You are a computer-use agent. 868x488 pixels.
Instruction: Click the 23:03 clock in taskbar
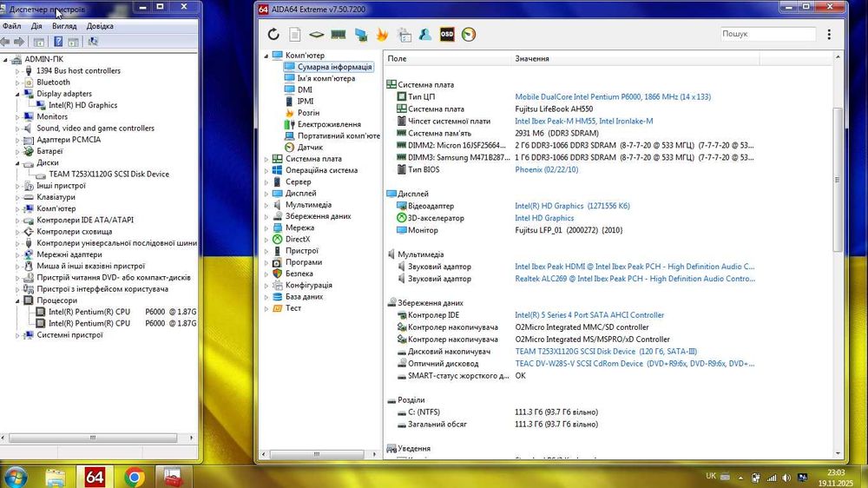[x=836, y=472]
